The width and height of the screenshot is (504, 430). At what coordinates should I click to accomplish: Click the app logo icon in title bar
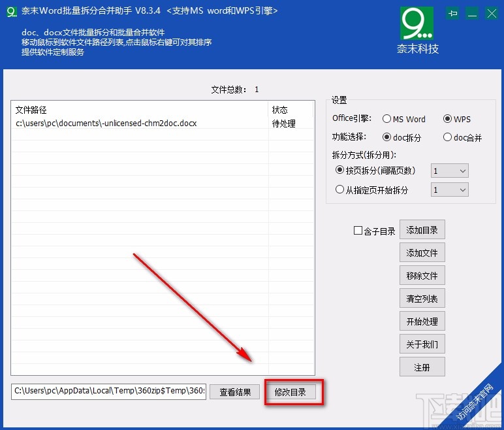point(12,12)
